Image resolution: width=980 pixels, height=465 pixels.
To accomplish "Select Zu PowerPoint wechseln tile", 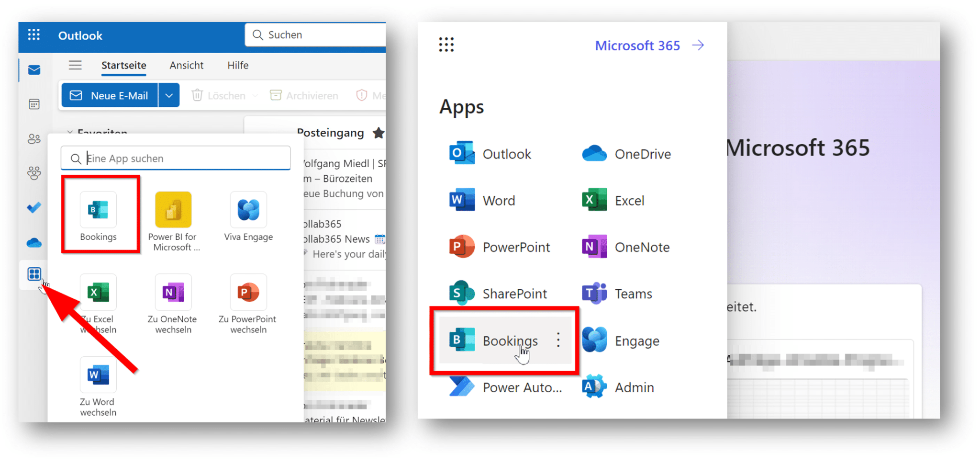I will (x=248, y=304).
